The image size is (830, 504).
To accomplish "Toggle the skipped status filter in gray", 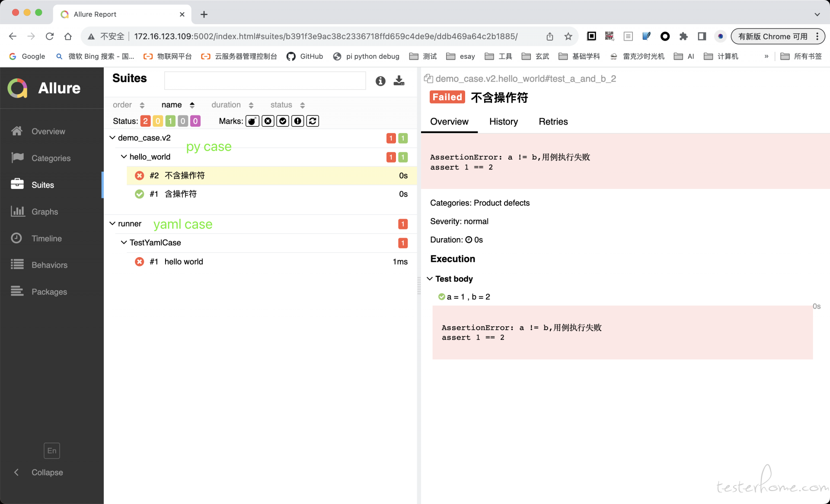I will (x=183, y=121).
